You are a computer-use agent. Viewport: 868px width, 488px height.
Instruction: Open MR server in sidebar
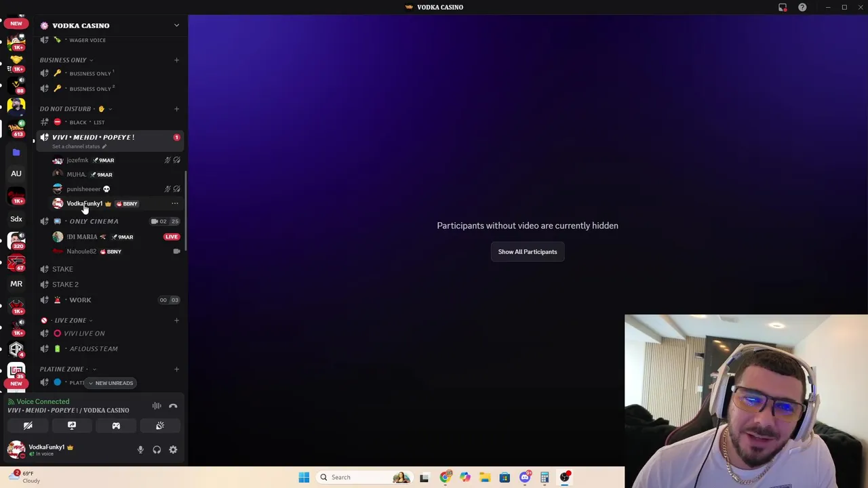pyautogui.click(x=16, y=284)
